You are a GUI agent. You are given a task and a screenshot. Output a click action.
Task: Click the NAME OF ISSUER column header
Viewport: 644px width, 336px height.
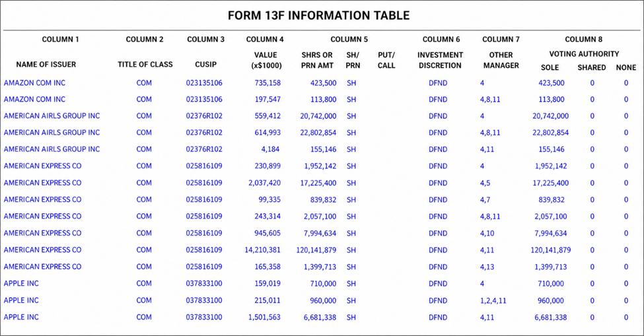click(46, 65)
